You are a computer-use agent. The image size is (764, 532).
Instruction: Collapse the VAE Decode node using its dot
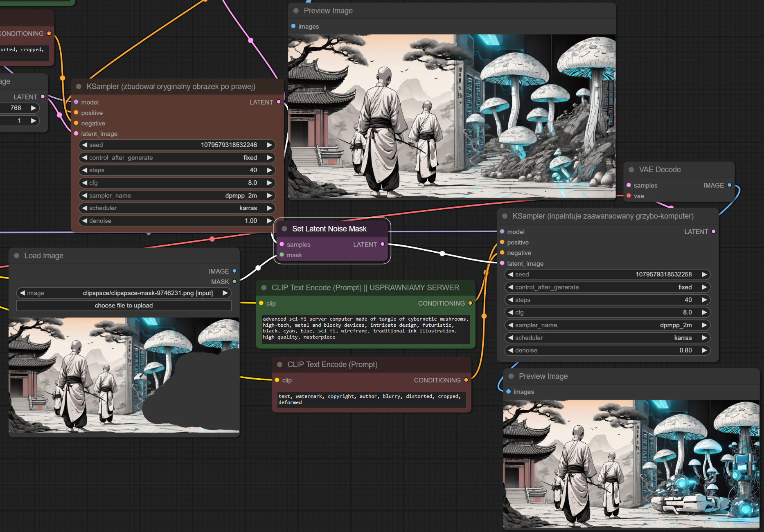pos(631,170)
